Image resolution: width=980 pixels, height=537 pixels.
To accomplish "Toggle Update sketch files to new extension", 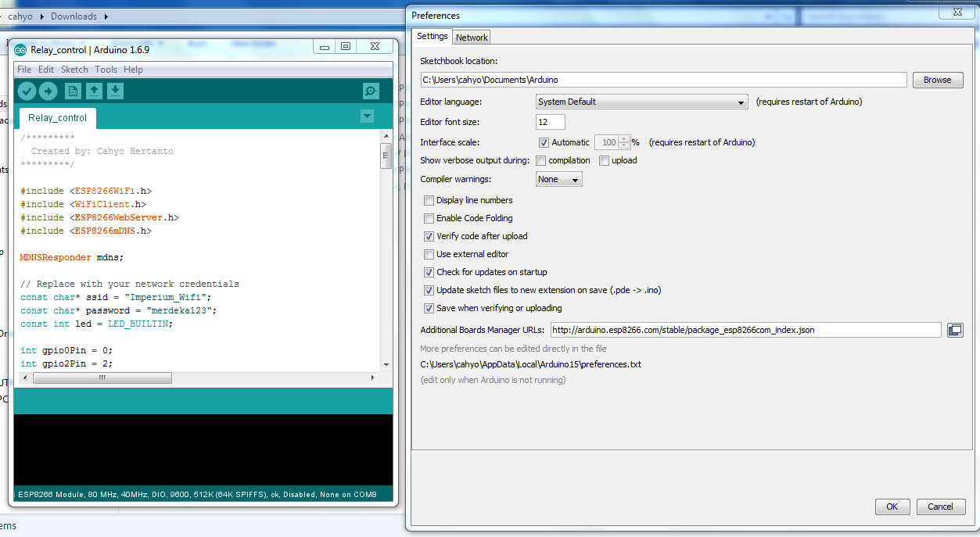I will [429, 290].
